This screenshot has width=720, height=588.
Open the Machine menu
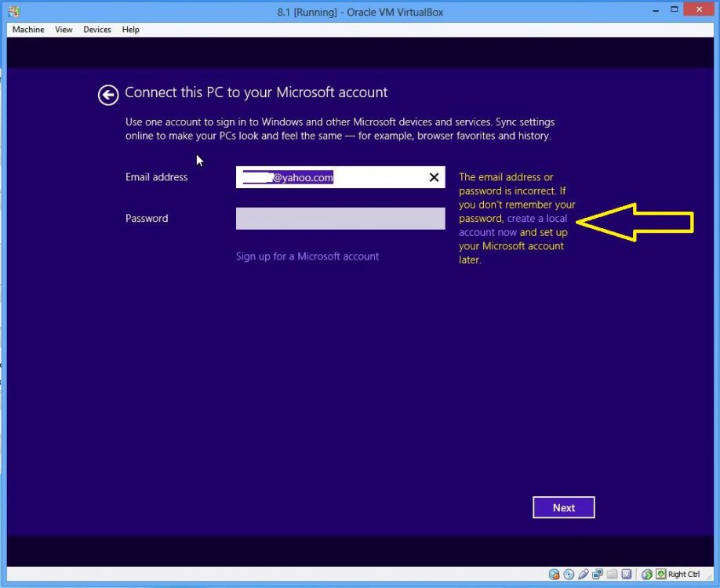(x=28, y=30)
